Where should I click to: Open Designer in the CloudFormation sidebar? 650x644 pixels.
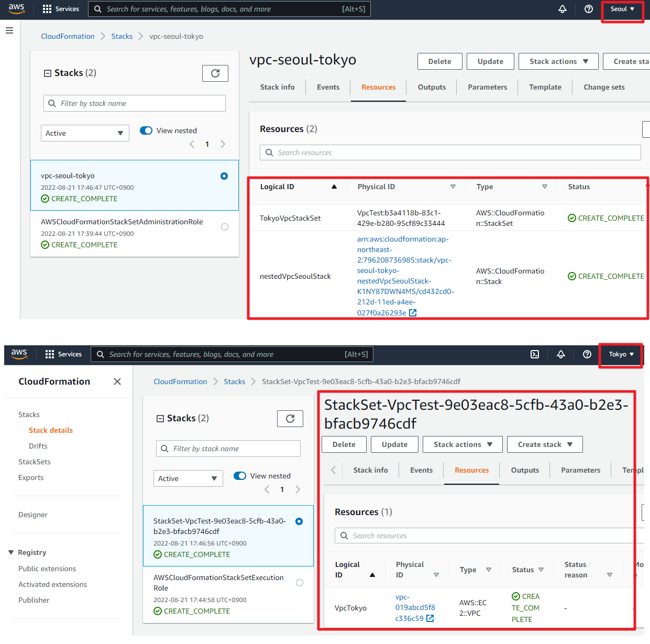point(33,515)
